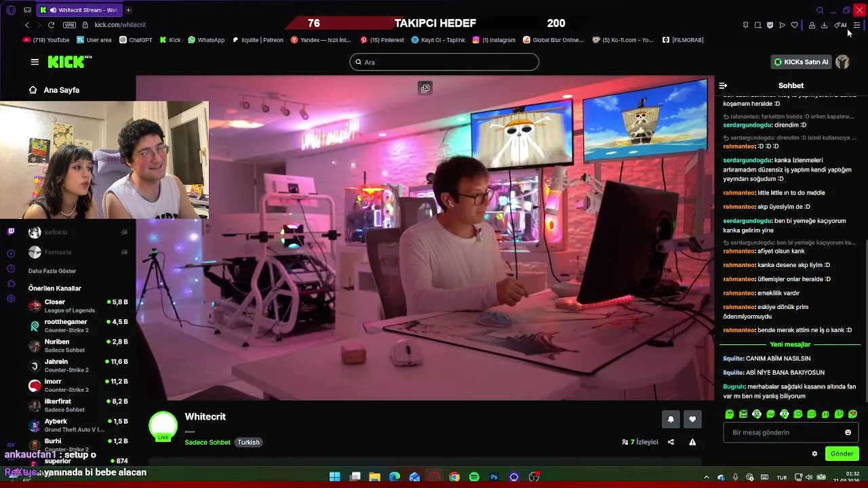Insert the first green Kick emote
Screen dimensions: 868x488
tap(730, 414)
